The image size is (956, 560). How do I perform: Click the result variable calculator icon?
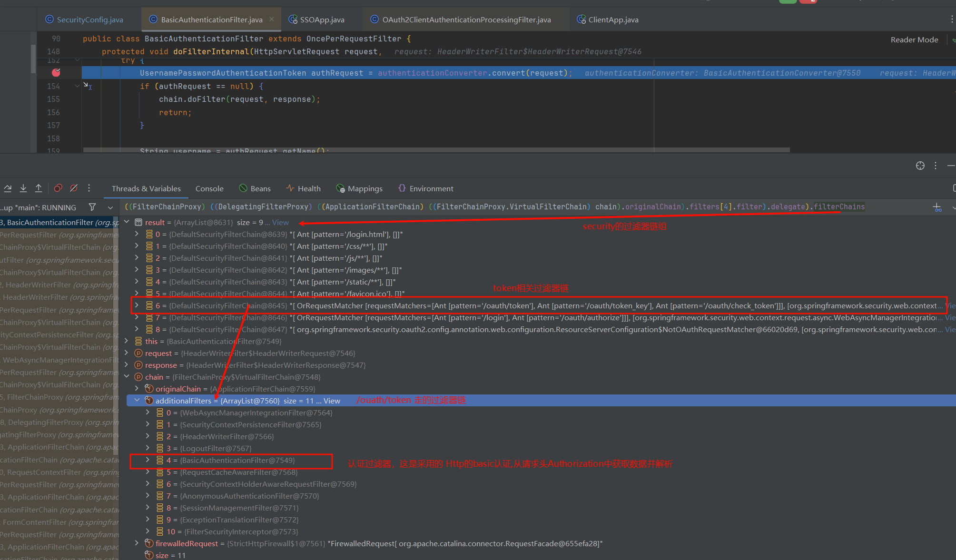pos(138,222)
